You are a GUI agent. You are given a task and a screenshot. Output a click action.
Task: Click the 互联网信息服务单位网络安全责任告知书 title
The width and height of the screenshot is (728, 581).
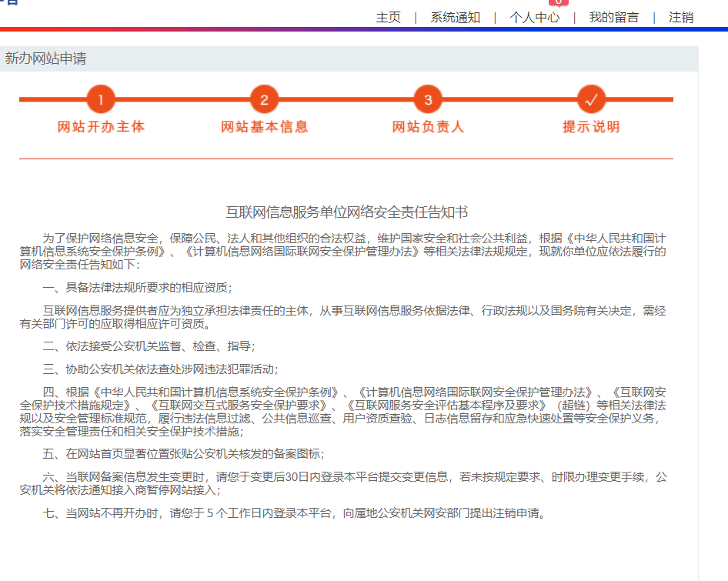[346, 212]
